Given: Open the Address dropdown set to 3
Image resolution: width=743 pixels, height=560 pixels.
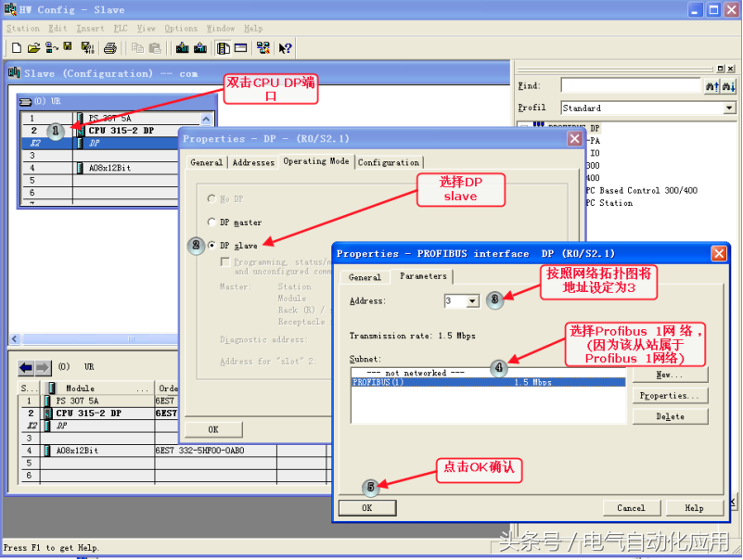Looking at the screenshot, I should pos(472,301).
